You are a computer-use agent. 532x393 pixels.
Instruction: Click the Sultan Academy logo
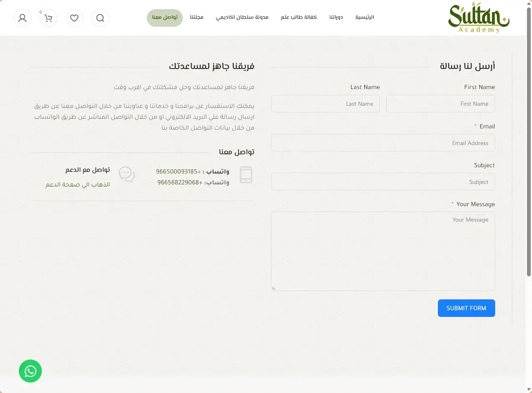pyautogui.click(x=479, y=18)
